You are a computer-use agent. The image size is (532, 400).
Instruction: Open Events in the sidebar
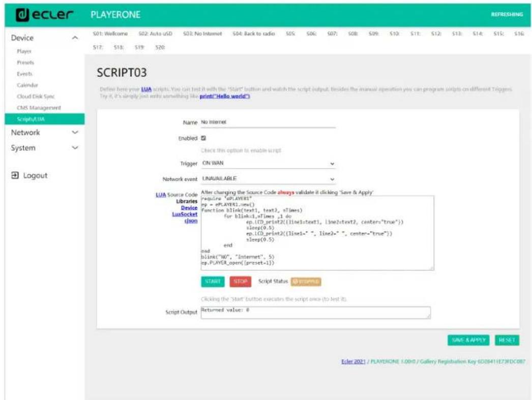pos(24,74)
